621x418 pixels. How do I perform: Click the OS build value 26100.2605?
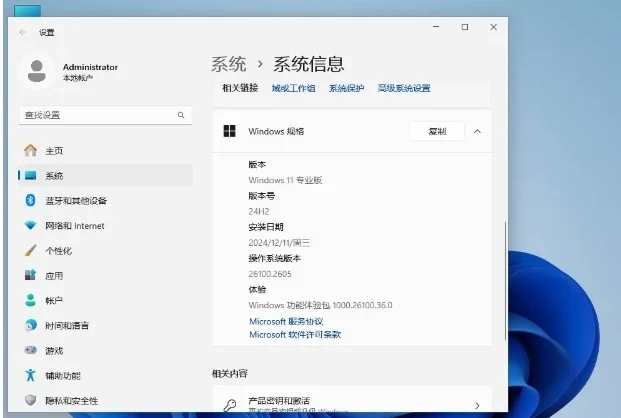pos(270,274)
